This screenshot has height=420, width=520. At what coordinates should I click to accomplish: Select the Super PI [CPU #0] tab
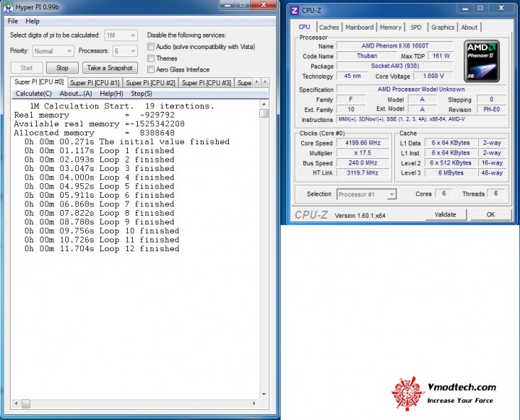39,82
